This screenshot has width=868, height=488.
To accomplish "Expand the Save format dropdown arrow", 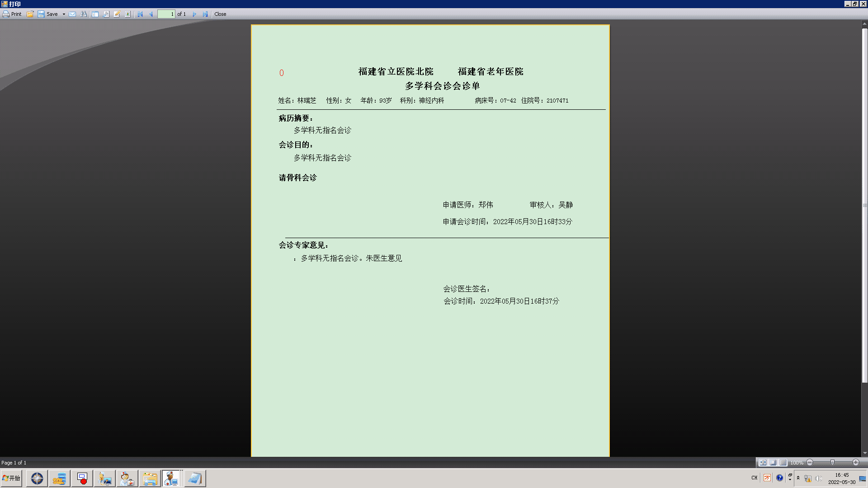I will (64, 14).
